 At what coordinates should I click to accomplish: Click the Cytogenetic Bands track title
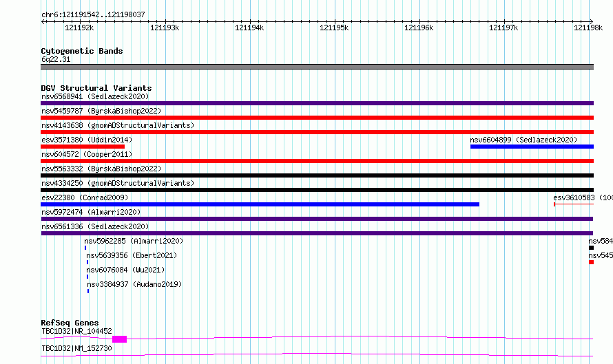pos(82,51)
